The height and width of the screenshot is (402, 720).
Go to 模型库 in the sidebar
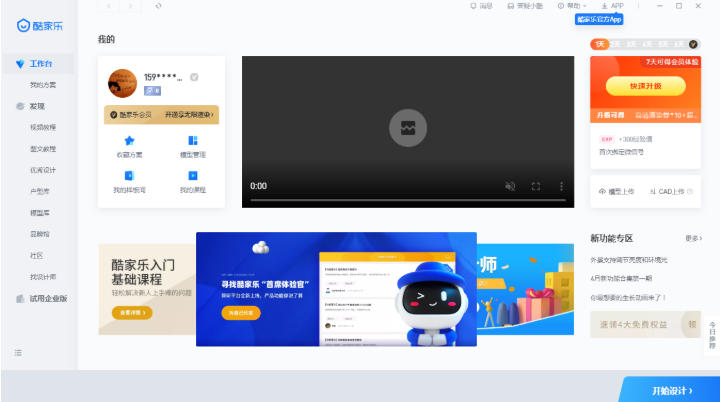coord(39,213)
